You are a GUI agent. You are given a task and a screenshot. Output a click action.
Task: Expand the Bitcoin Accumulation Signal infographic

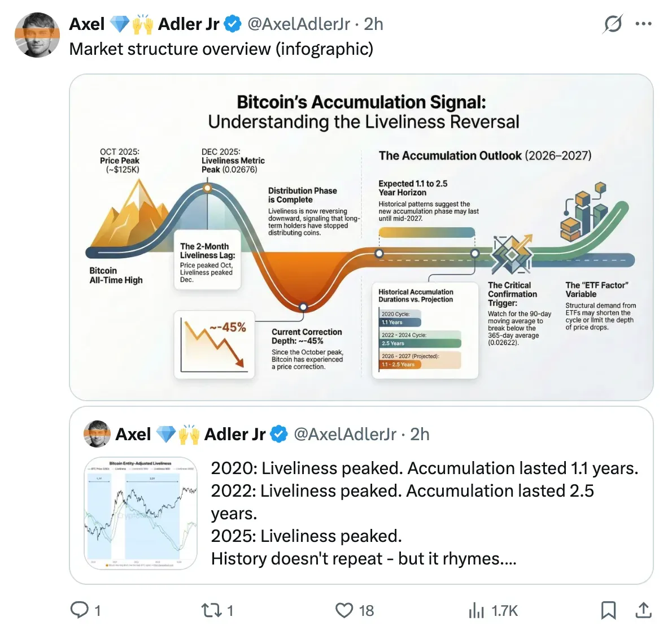pos(361,235)
